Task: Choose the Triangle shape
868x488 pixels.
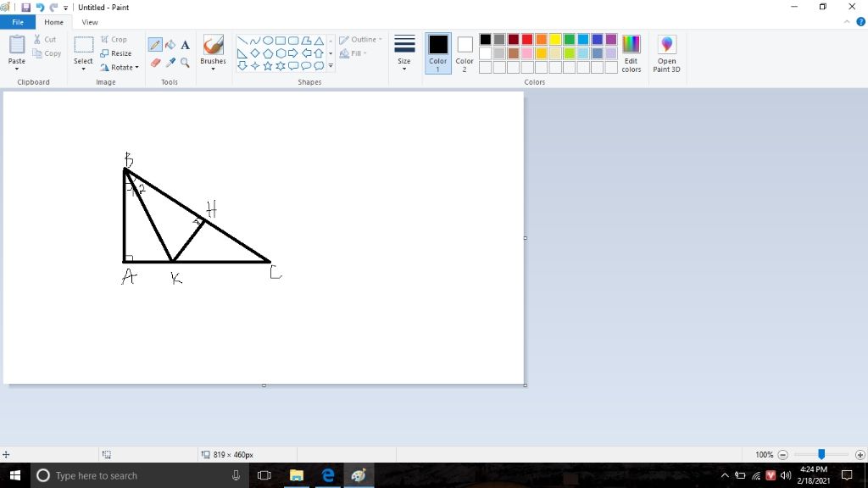Action: [319, 41]
